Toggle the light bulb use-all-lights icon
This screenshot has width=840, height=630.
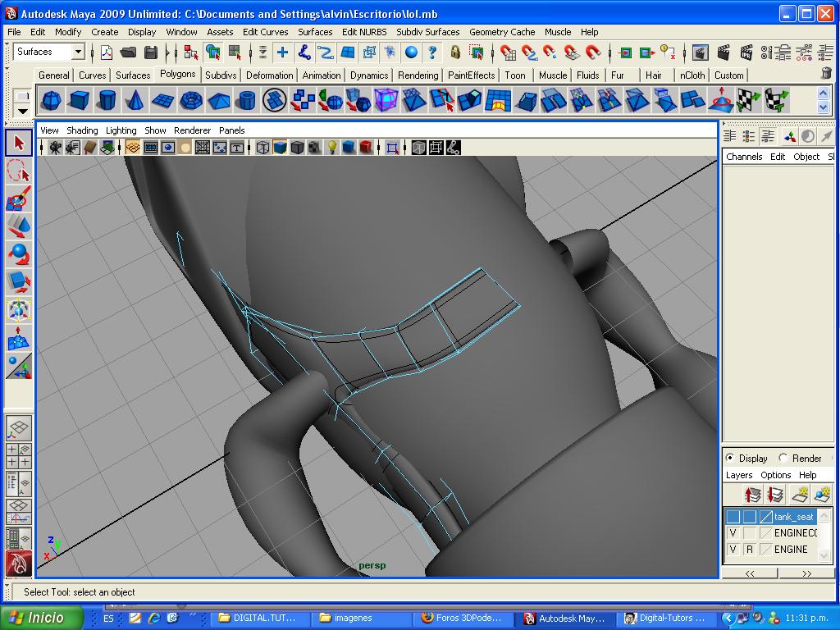332,147
